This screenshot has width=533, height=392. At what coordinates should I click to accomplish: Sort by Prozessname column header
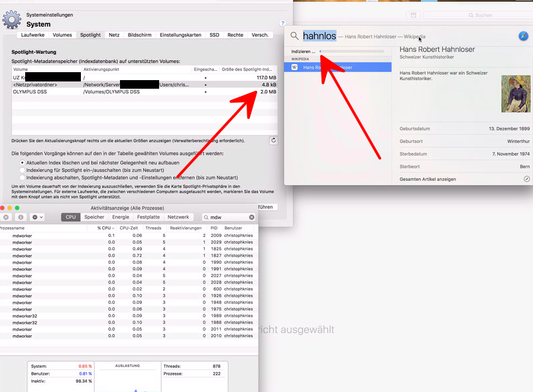pyautogui.click(x=44, y=228)
